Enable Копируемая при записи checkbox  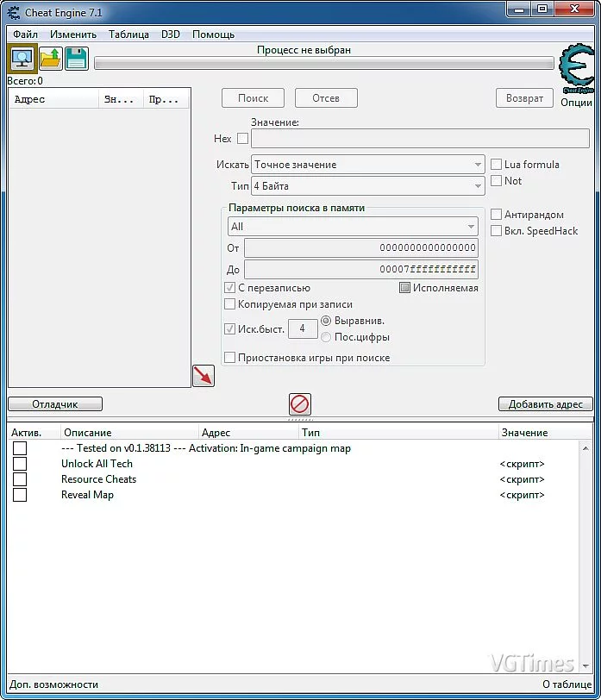pos(229,304)
